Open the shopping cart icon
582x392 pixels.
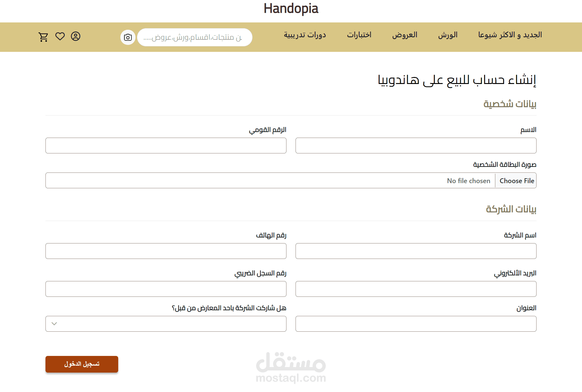coord(43,37)
